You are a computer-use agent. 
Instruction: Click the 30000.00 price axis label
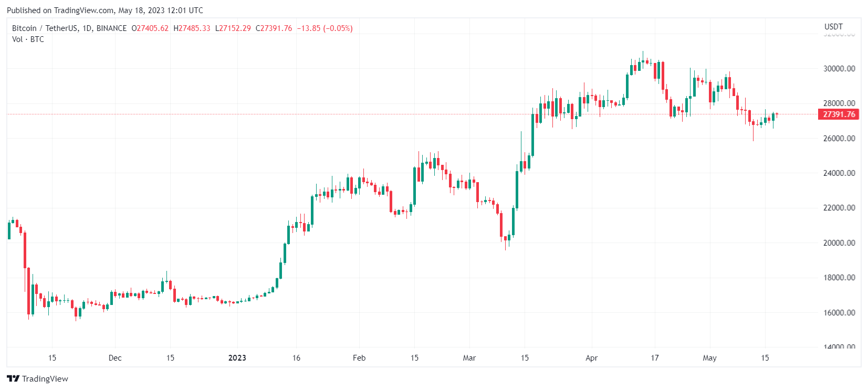(839, 69)
